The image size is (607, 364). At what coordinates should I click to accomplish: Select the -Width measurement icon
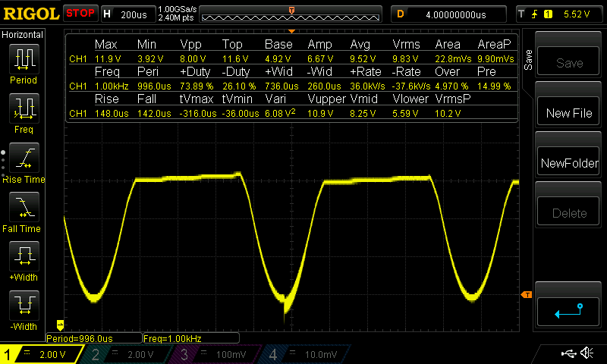tap(24, 305)
